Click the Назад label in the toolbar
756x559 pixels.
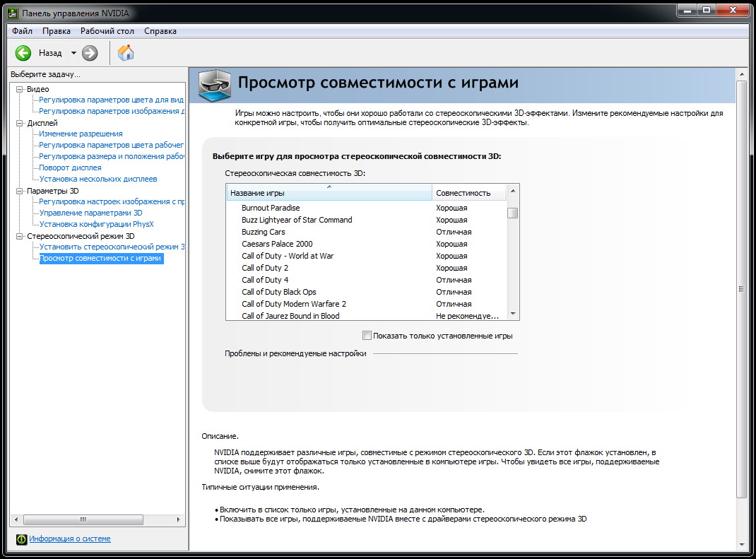pos(50,53)
